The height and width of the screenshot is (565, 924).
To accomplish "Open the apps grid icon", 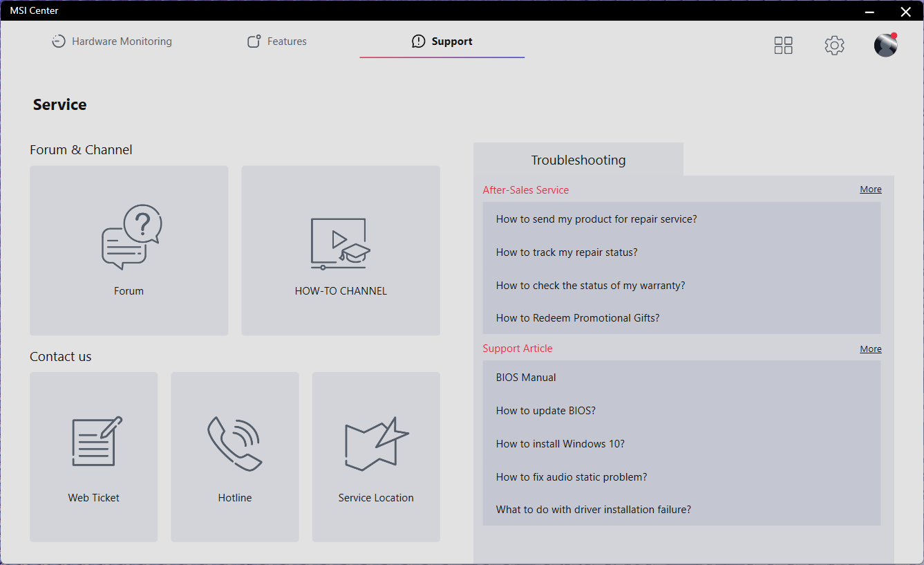I will tap(783, 46).
